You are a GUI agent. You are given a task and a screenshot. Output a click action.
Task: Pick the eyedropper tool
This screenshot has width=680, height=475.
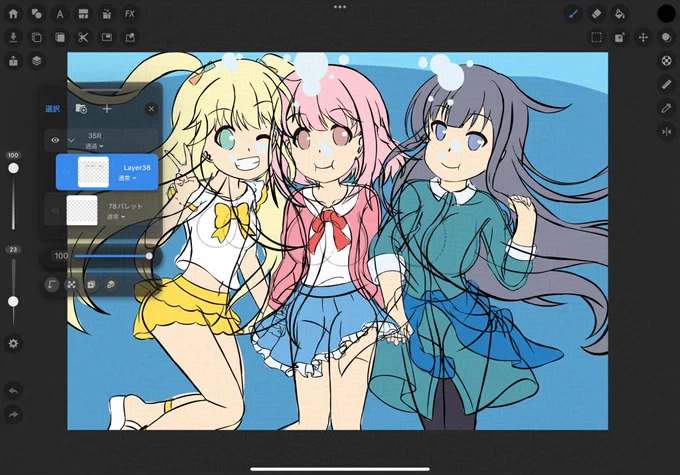click(x=667, y=108)
